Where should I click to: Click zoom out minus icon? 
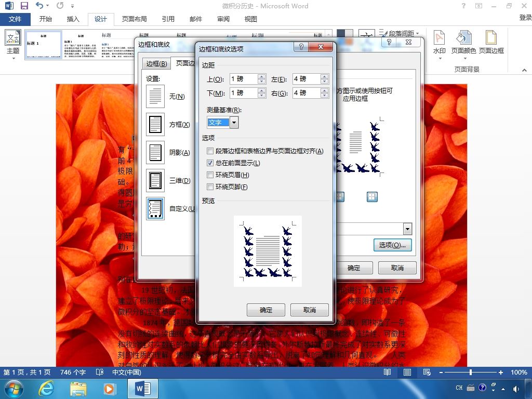441,372
